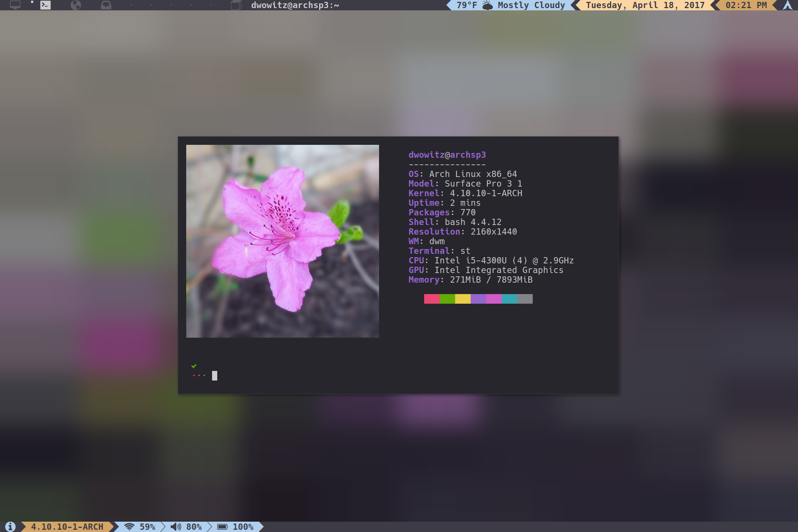Image resolution: width=798 pixels, height=532 pixels.
Task: Click the Wi-Fi signal icon
Action: pos(129,526)
